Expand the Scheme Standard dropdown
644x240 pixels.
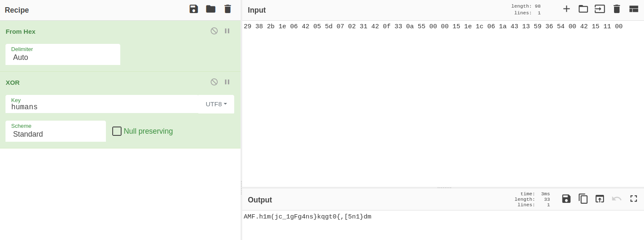click(56, 132)
